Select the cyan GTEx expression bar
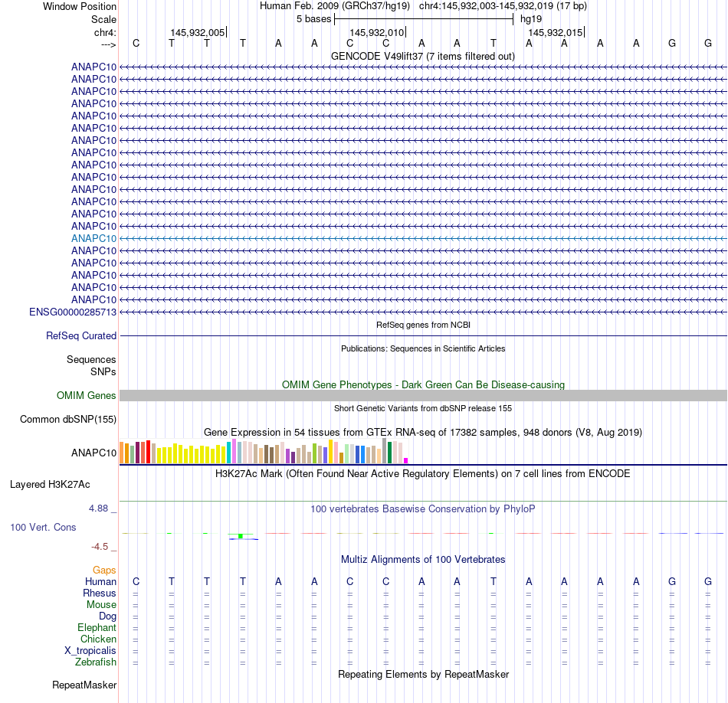Screen dimensions: 728x703 pyautogui.click(x=229, y=453)
